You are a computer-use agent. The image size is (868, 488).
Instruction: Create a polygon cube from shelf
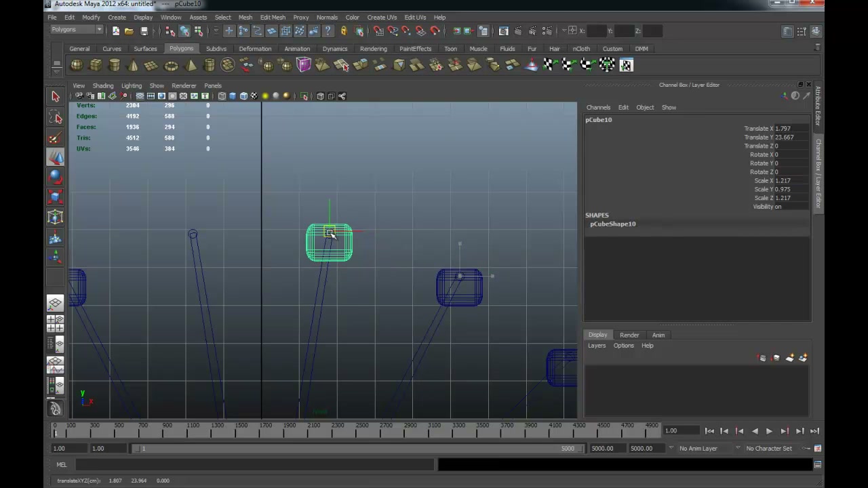[96, 65]
